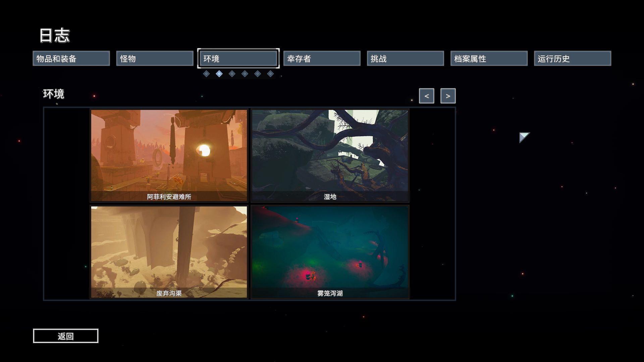Open the 幸存者 tab
Viewport: 644px width, 362px height.
(x=322, y=59)
